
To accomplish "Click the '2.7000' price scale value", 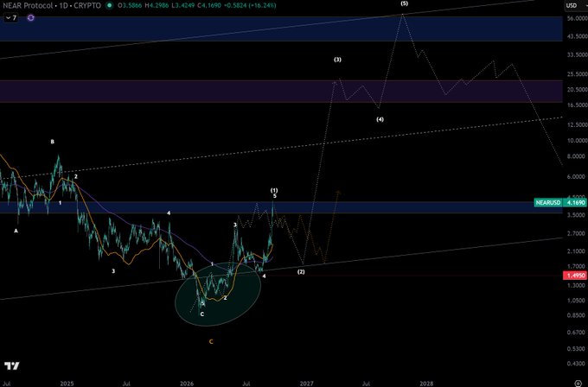I will pos(578,233).
